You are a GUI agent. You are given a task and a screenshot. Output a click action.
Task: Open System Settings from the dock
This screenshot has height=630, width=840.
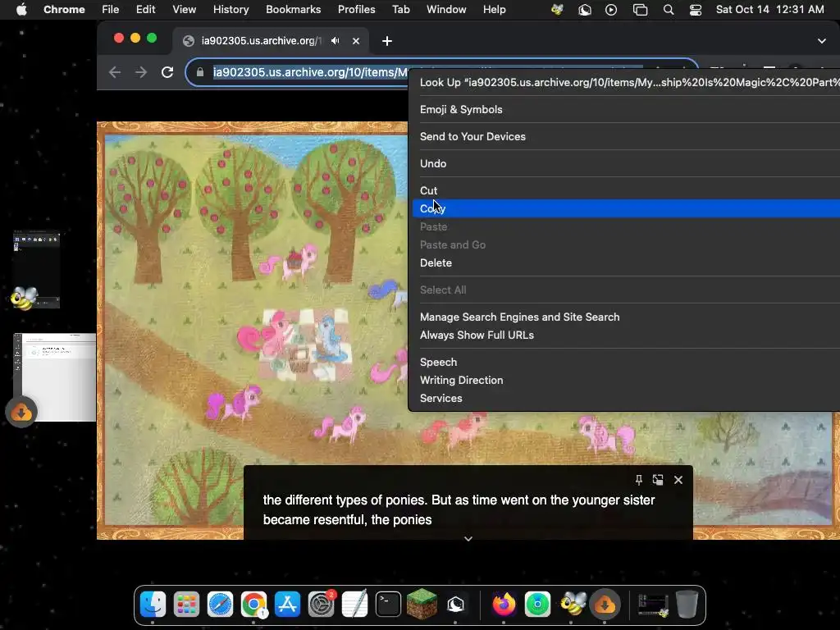[322, 605]
